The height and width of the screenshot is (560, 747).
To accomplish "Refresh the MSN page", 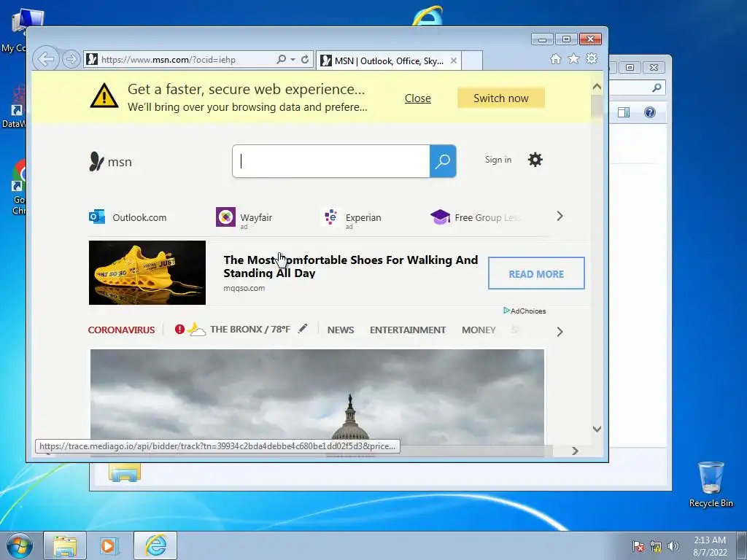I will tap(305, 60).
